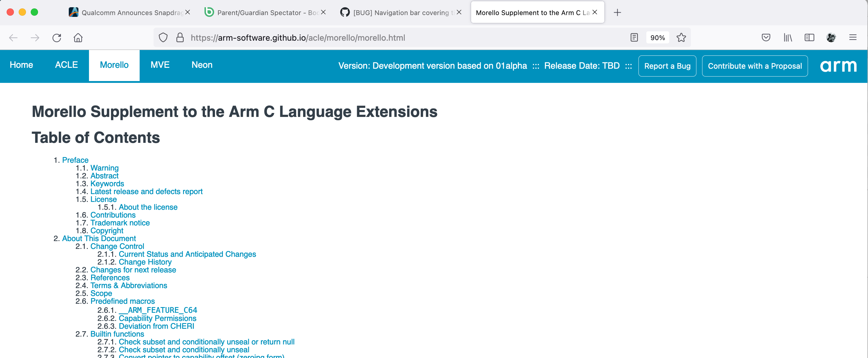Click the site padlock security indicator
The width and height of the screenshot is (868, 358).
coord(180,37)
